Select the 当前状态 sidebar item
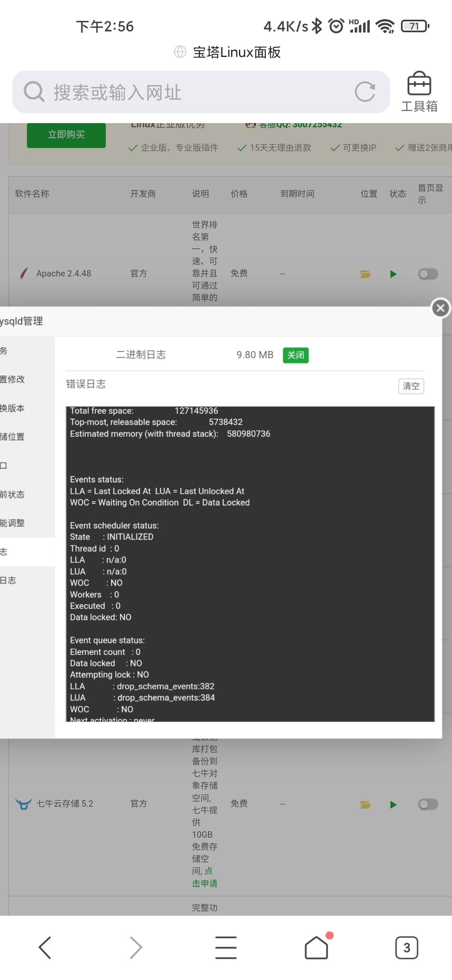 click(x=27, y=495)
